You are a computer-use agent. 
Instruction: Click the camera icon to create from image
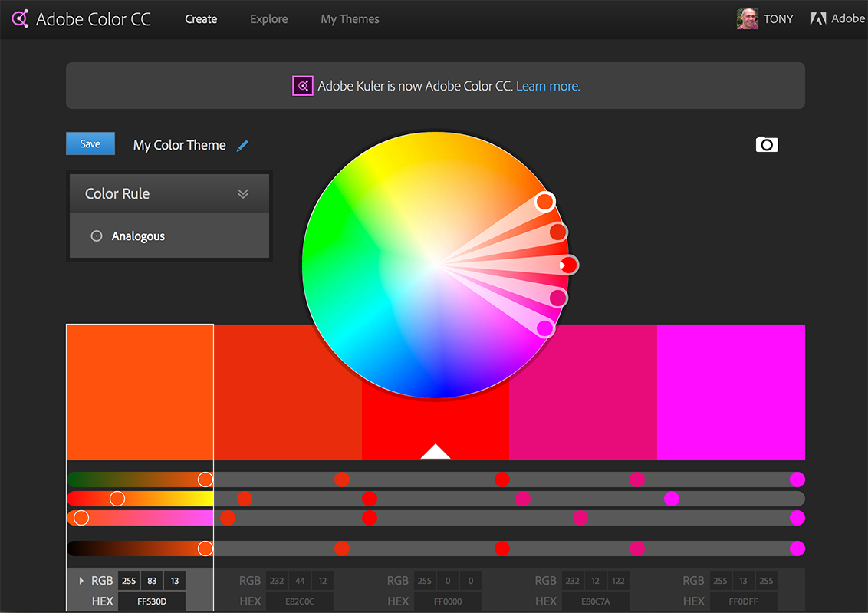click(766, 144)
